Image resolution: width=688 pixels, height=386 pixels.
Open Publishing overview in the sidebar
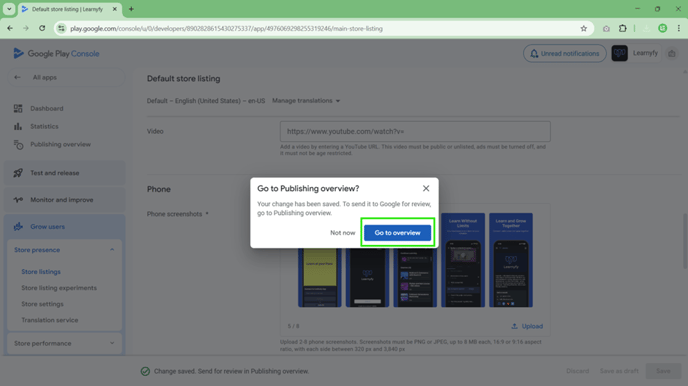pos(60,144)
